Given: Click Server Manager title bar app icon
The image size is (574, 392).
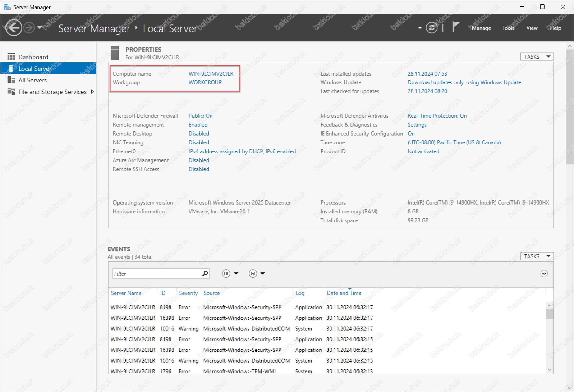Looking at the screenshot, I should [7, 7].
